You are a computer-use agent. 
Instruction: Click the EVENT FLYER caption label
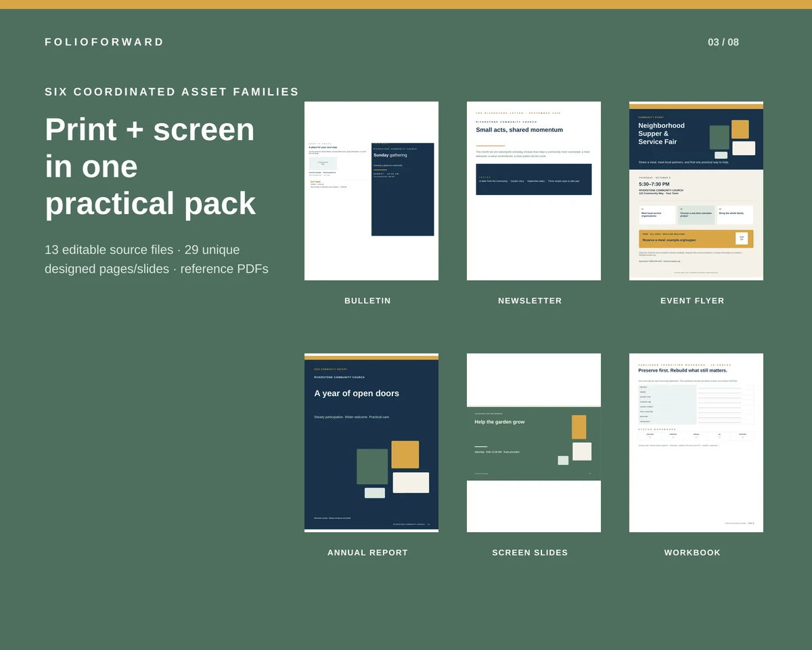[x=692, y=301]
